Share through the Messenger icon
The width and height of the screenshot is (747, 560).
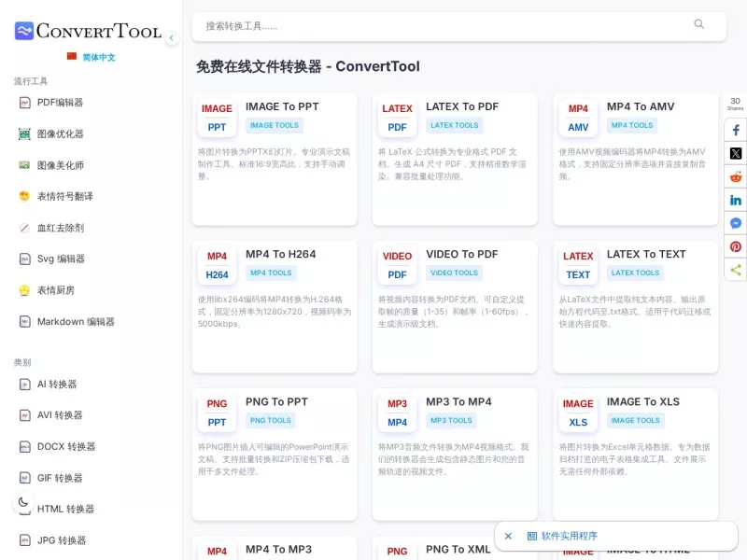coord(736,223)
